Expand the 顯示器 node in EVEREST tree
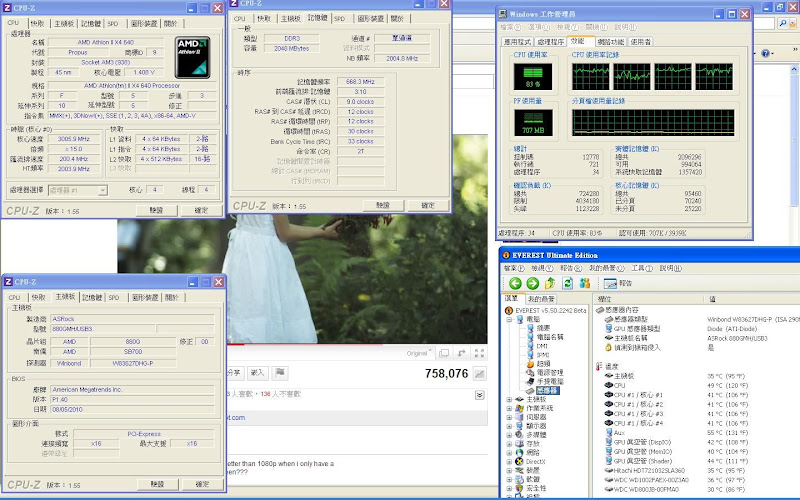This screenshot has width=800, height=500. (509, 426)
